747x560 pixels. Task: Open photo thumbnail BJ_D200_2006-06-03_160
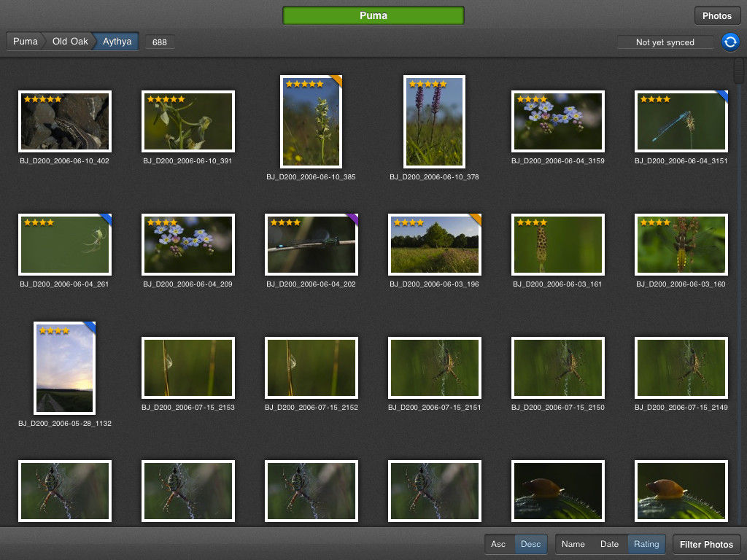681,245
